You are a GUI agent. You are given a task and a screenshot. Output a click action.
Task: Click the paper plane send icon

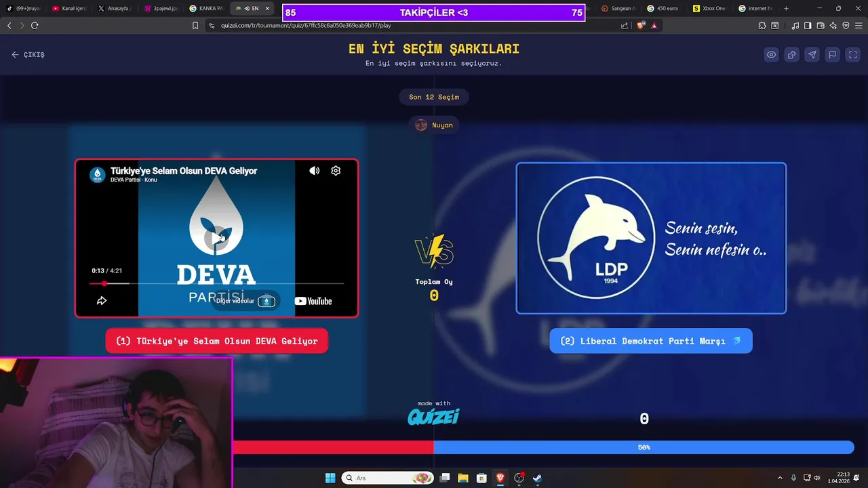[x=812, y=55]
